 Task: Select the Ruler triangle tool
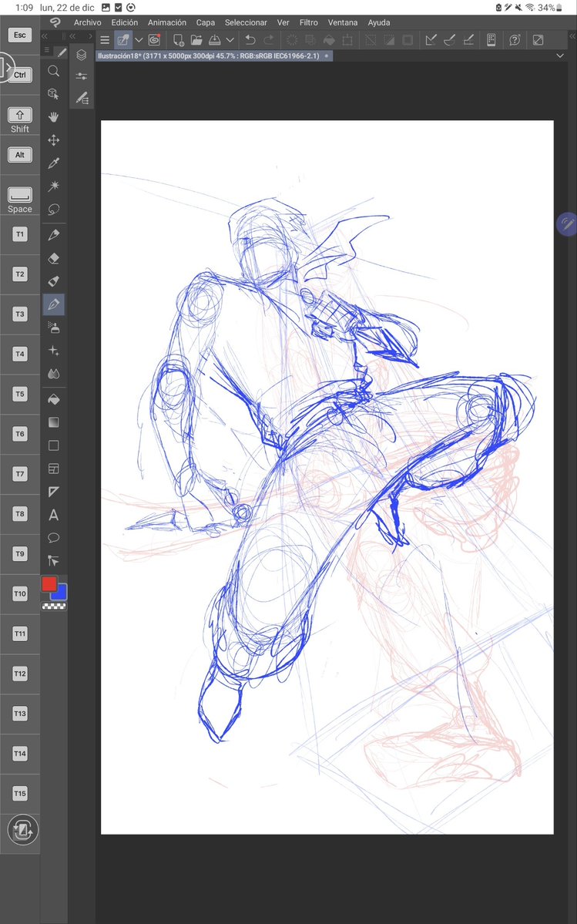tap(54, 492)
